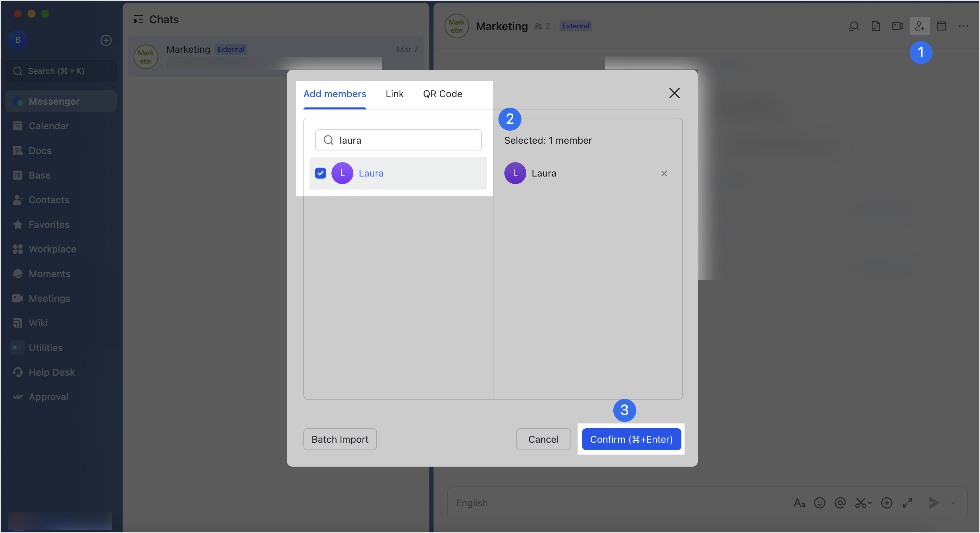980x533 pixels.
Task: Open Messenger in the sidebar
Action: tap(61, 102)
